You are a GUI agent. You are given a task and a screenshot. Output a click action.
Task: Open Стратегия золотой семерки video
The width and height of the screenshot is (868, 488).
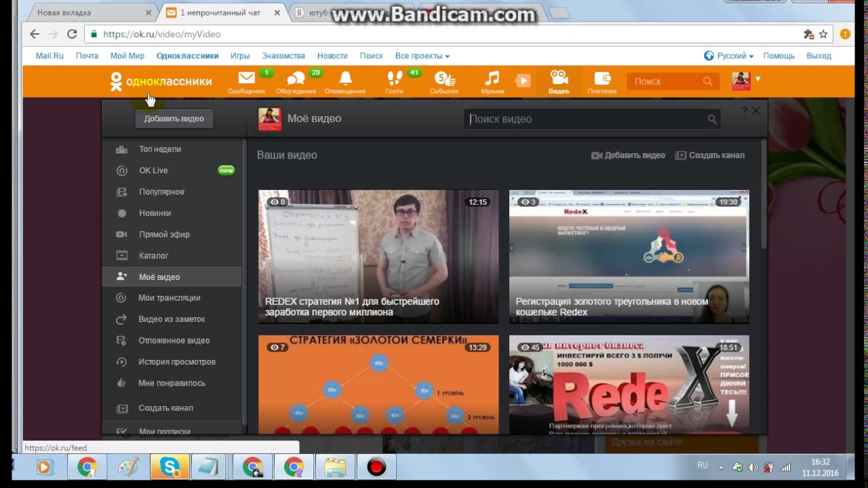(378, 384)
